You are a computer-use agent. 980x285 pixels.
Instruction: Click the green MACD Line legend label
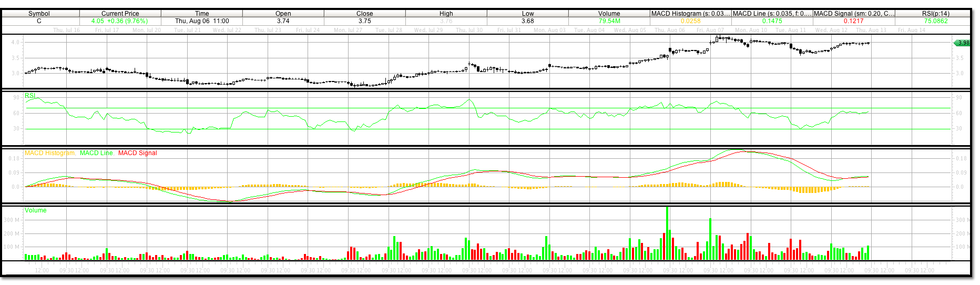point(96,153)
